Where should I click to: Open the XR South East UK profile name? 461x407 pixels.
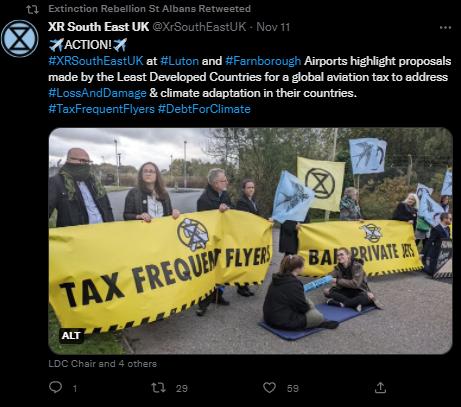click(98, 27)
